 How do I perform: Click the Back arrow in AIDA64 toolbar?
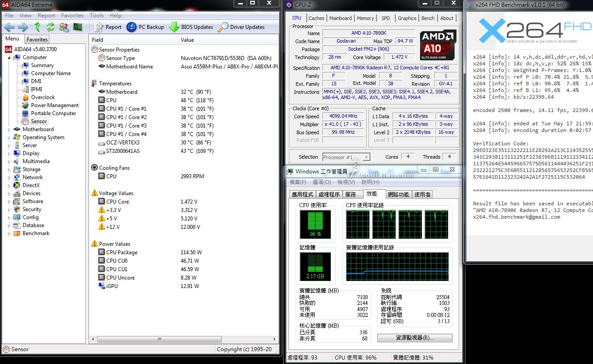coord(10,27)
